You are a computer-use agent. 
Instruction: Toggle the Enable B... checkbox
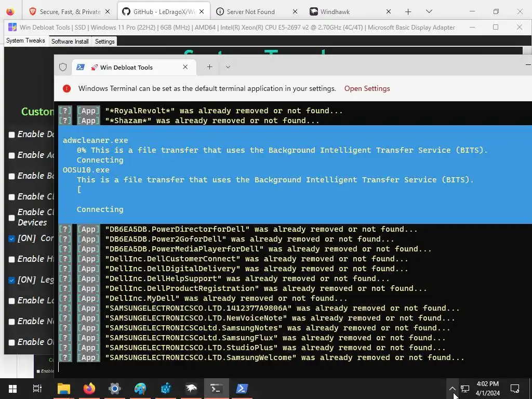pyautogui.click(x=11, y=176)
